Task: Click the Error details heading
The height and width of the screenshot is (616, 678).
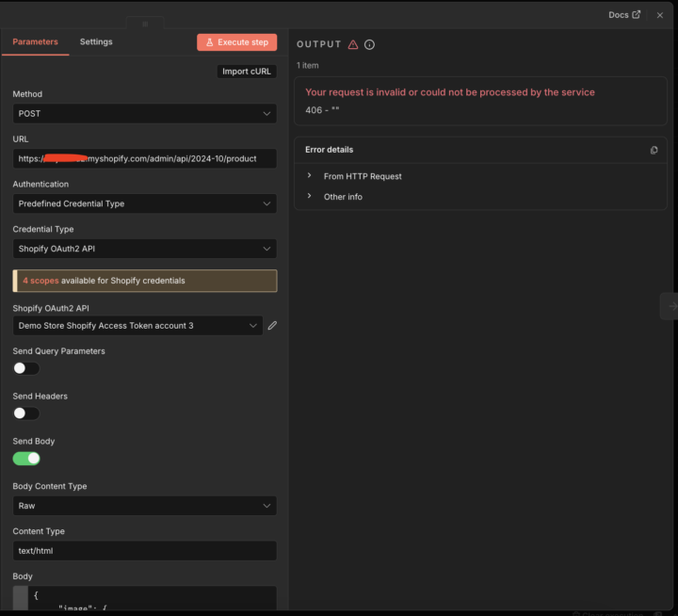Action: 329,150
